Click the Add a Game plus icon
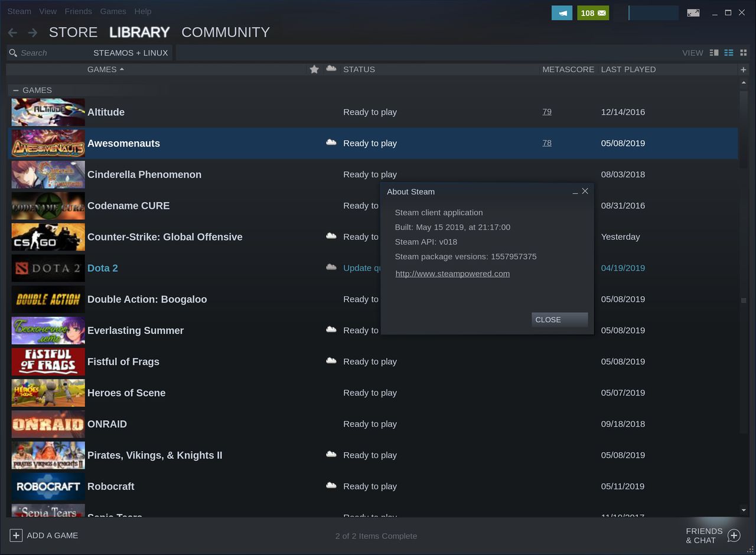Image resolution: width=756 pixels, height=555 pixels. (x=16, y=535)
